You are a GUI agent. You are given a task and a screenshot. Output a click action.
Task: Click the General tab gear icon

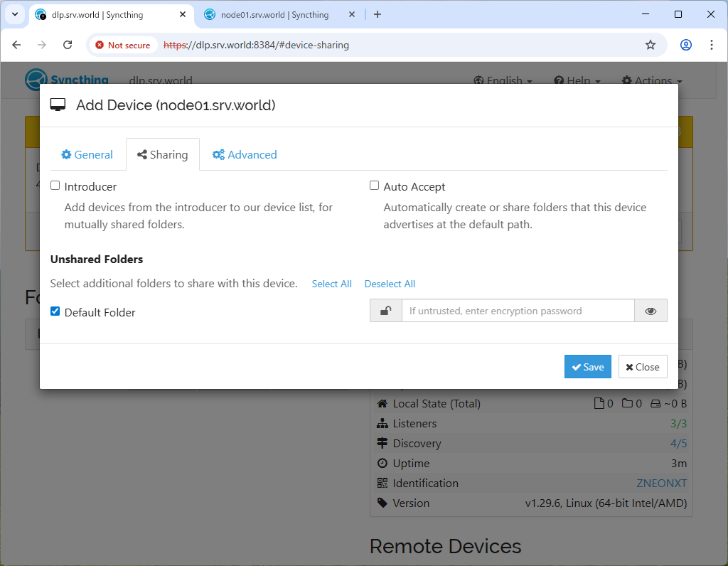(66, 154)
